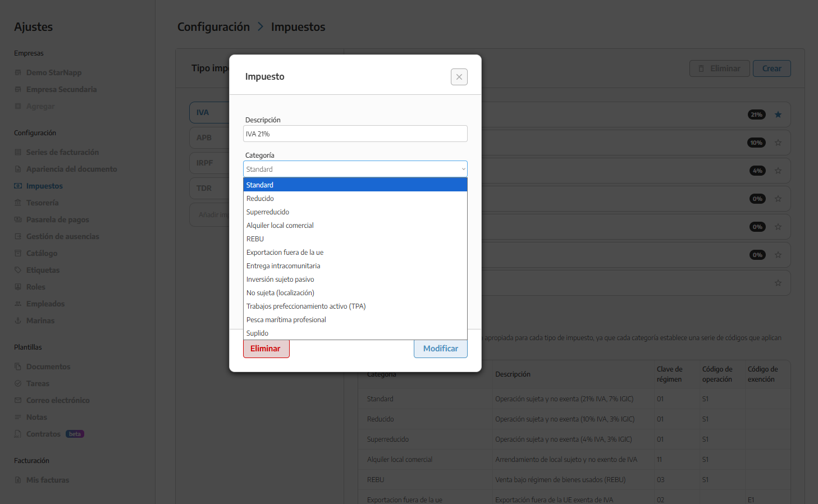Screen dimensions: 818x504
Task: Choose Reducido from the category list
Action: pyautogui.click(x=260, y=199)
